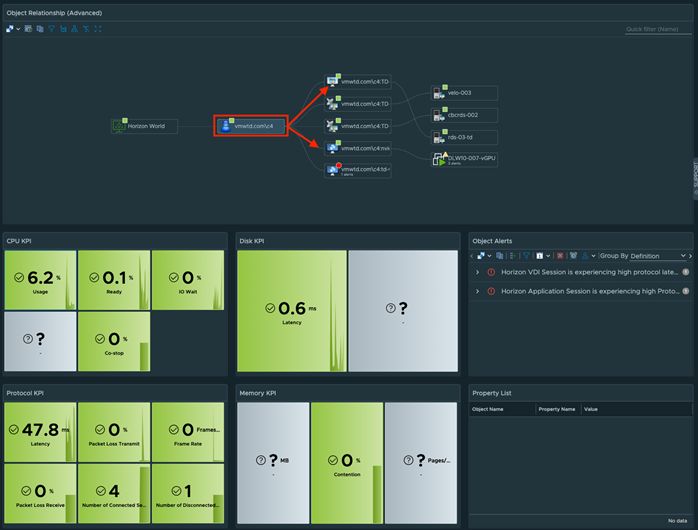
Task: Click the hierarchy layout icon in Object Relationship toolbar
Action: coord(74,29)
